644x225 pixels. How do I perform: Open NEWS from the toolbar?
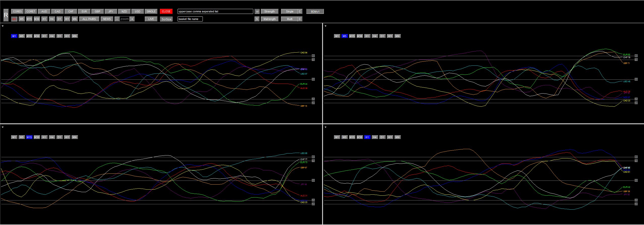(x=107, y=19)
